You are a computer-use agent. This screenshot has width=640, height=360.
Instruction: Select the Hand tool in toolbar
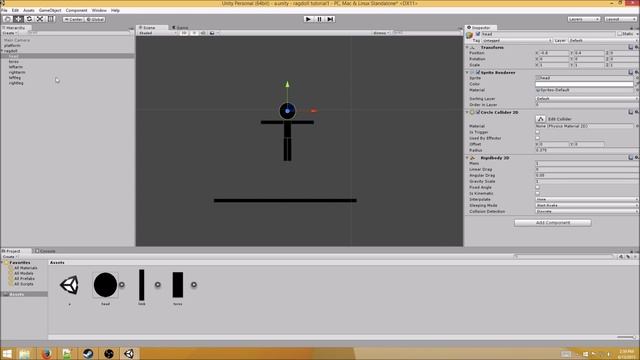tap(7, 19)
